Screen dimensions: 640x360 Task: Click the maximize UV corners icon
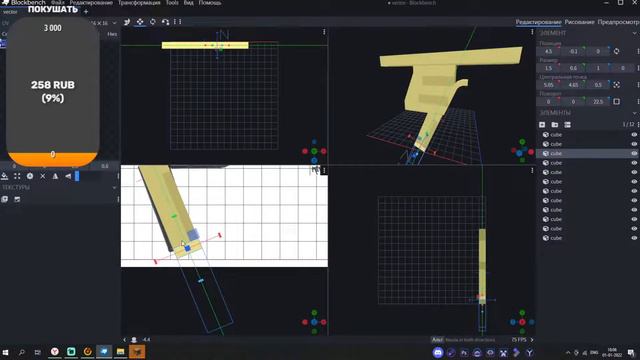17,176
